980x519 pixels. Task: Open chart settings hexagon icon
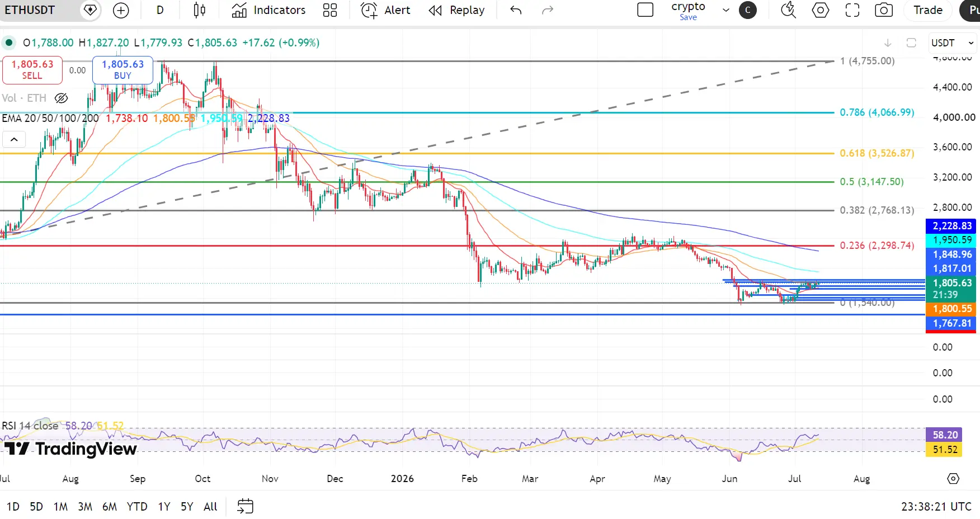[820, 10]
